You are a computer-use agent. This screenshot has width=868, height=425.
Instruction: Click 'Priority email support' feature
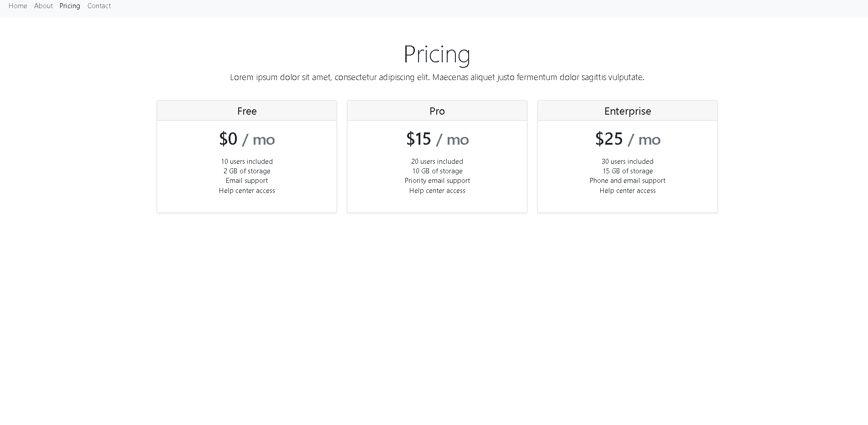[x=437, y=181]
